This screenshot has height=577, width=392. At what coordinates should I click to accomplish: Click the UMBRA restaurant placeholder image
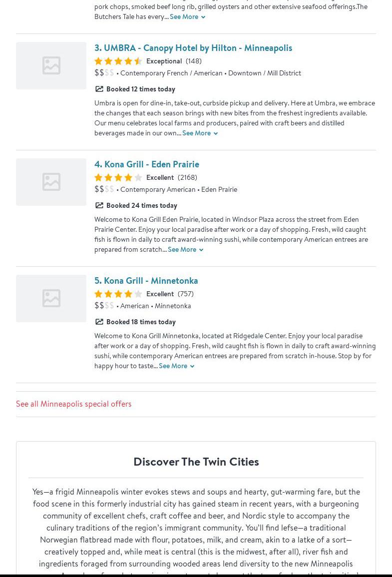point(51,65)
